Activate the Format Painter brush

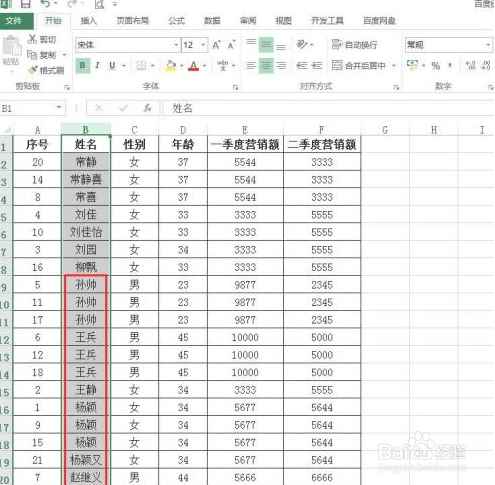[32, 70]
